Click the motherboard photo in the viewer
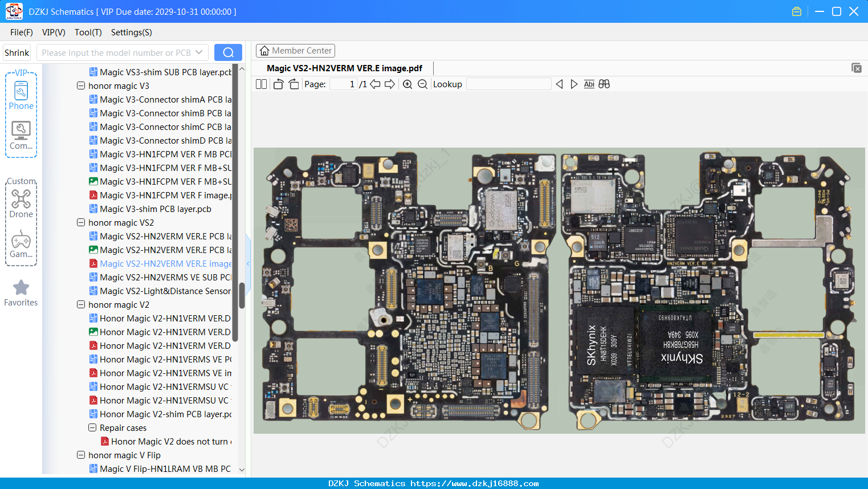This screenshot has width=868, height=489. click(x=559, y=291)
